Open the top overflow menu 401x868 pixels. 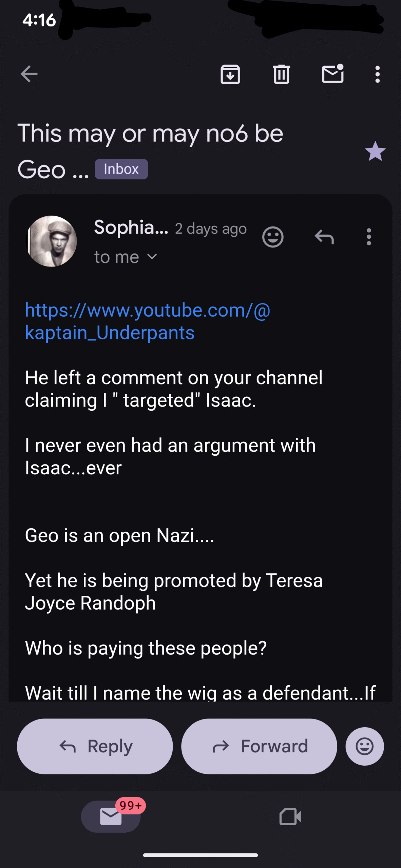[x=377, y=74]
